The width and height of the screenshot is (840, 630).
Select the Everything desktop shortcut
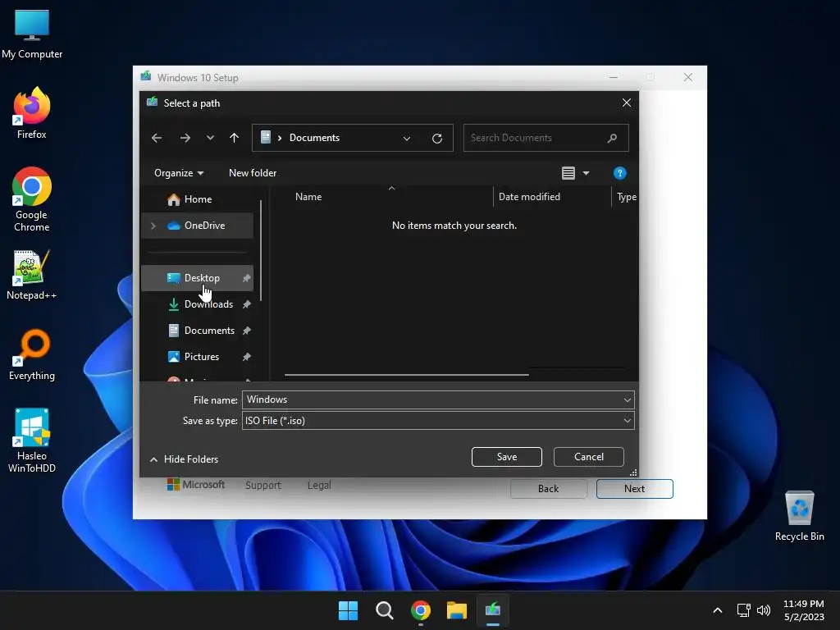[32, 354]
